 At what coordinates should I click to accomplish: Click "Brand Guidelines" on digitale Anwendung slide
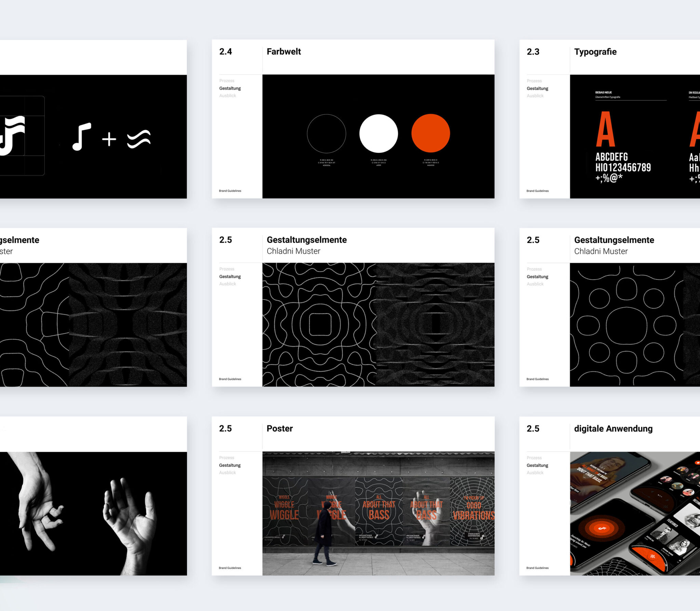(x=537, y=568)
